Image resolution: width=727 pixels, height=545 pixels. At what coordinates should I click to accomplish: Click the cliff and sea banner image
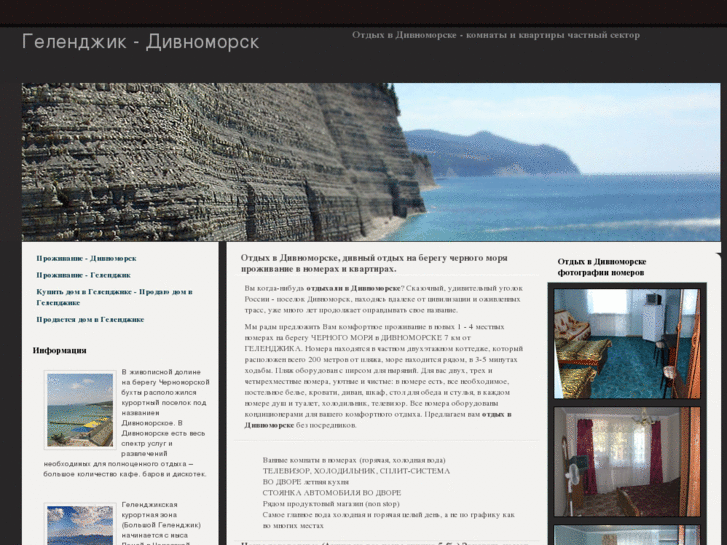pyautogui.click(x=371, y=162)
